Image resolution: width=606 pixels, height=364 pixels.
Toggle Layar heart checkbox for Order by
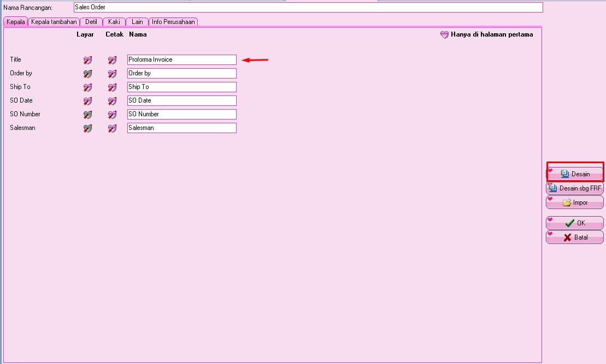88,74
